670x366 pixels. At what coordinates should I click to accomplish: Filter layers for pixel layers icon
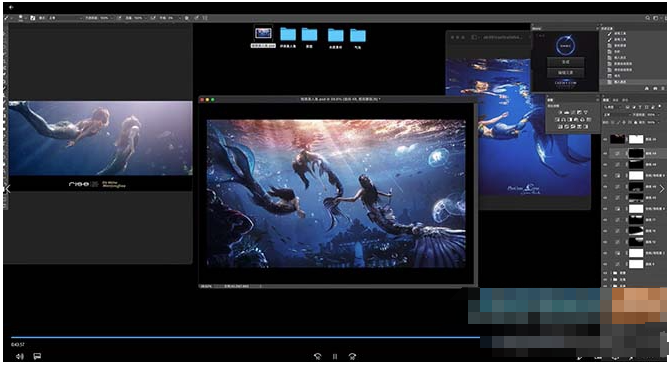628,107
